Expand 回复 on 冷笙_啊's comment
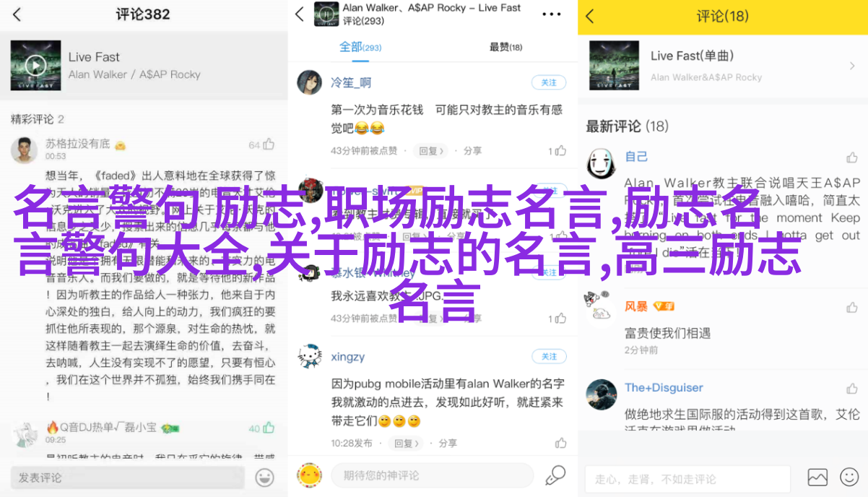 (431, 151)
